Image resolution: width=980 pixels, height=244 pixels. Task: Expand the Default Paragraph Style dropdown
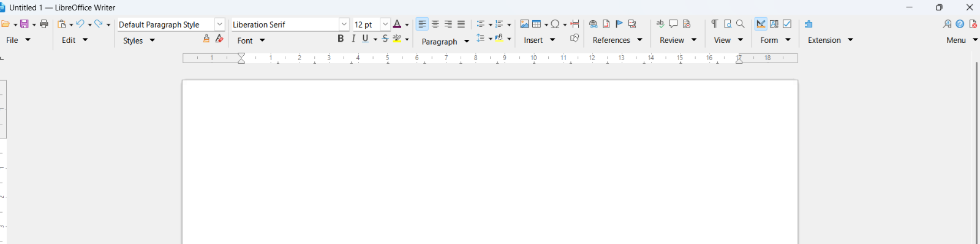tap(219, 25)
